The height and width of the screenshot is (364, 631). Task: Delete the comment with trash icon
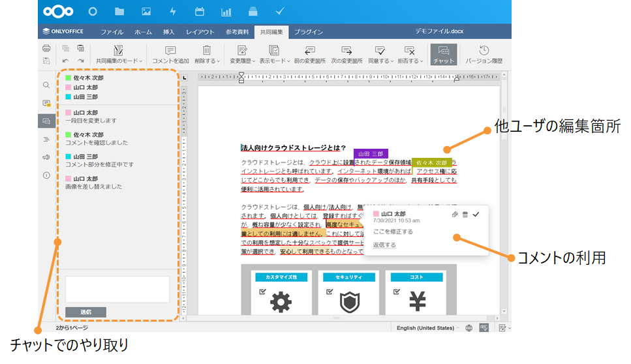pyautogui.click(x=465, y=215)
